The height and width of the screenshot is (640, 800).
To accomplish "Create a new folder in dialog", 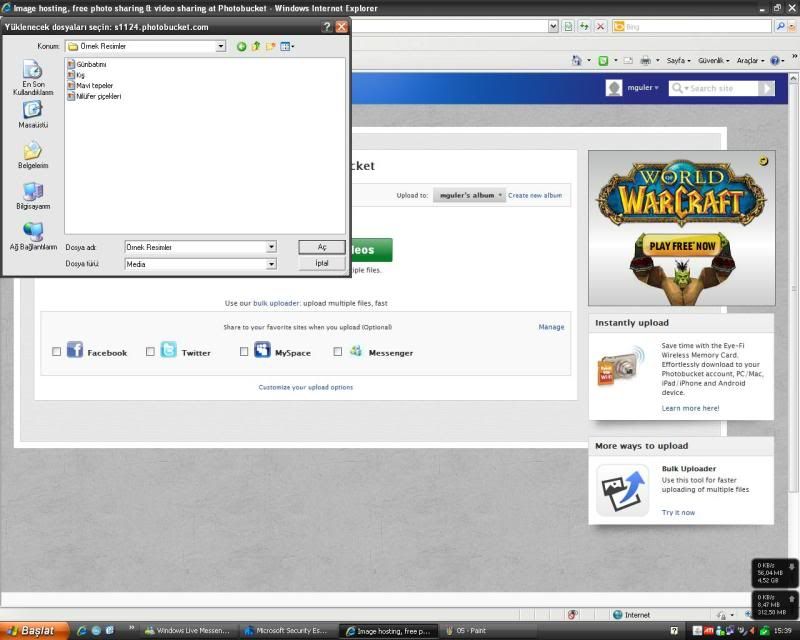I will click(270, 46).
